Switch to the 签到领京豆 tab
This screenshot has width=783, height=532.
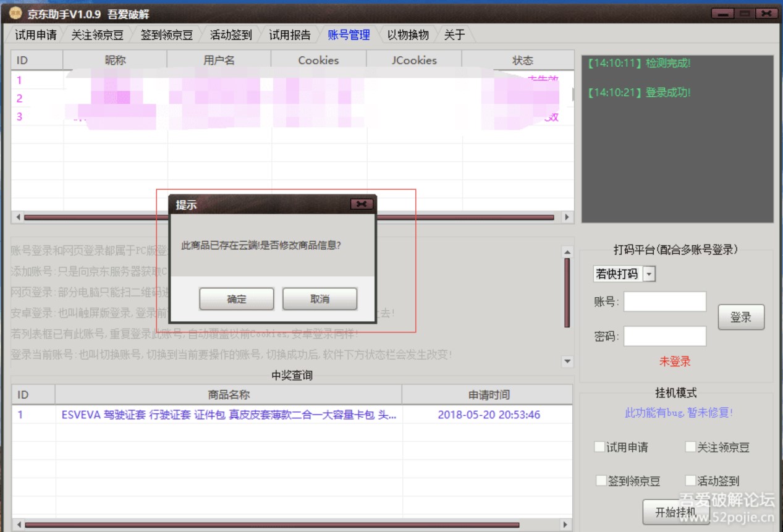tap(165, 35)
